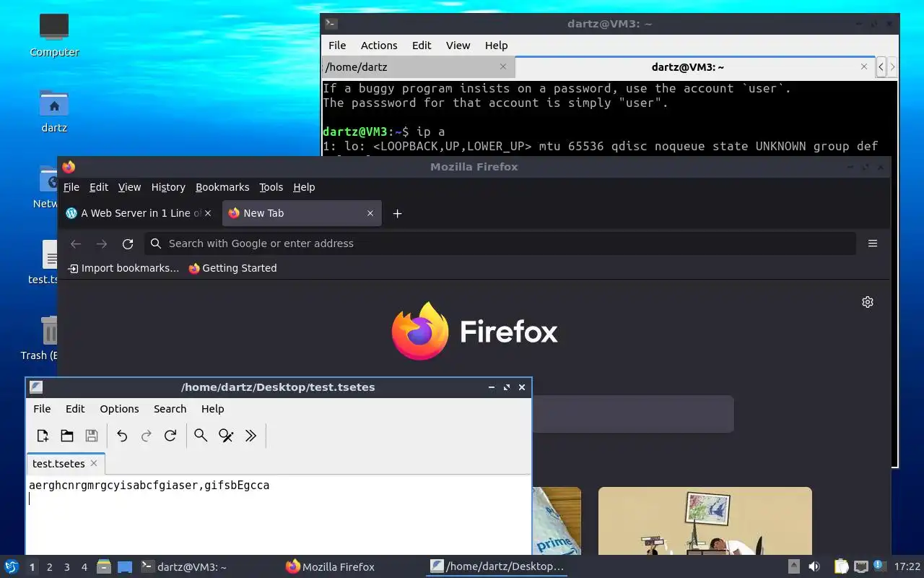Open Firefox's File menu
Image resolution: width=924 pixels, height=578 pixels.
pos(71,187)
